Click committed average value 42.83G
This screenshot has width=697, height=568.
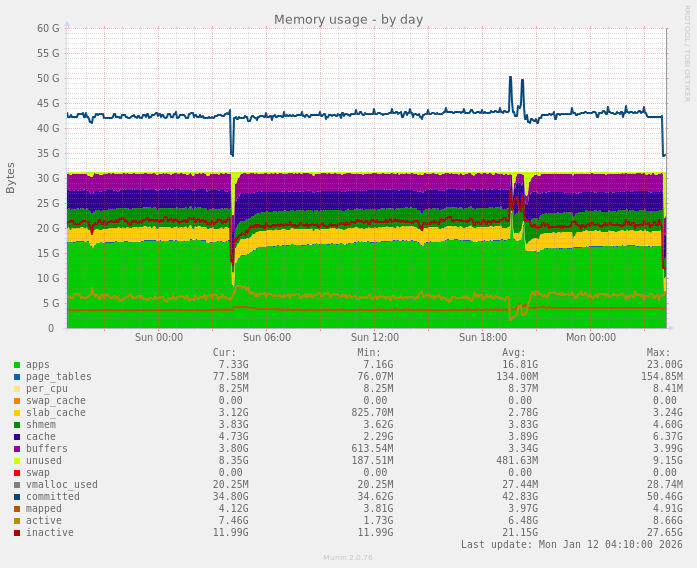520,497
